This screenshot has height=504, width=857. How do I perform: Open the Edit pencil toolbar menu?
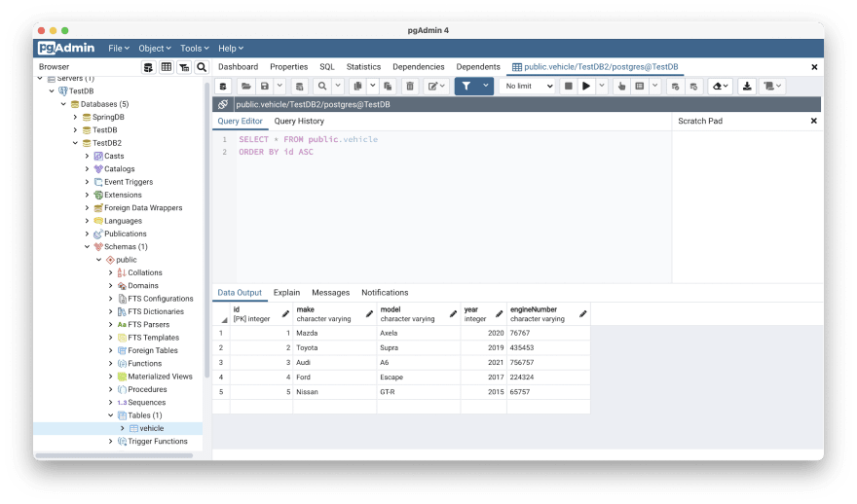436,87
